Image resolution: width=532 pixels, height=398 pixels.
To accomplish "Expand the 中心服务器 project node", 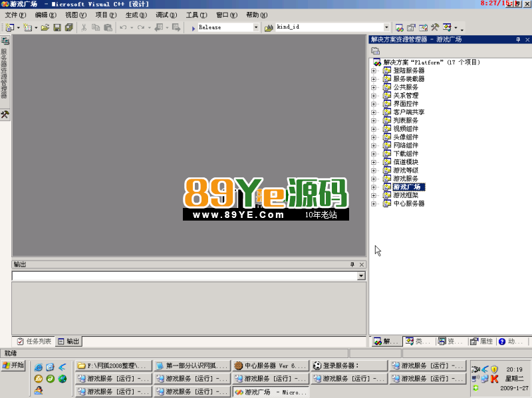I will click(x=374, y=204).
